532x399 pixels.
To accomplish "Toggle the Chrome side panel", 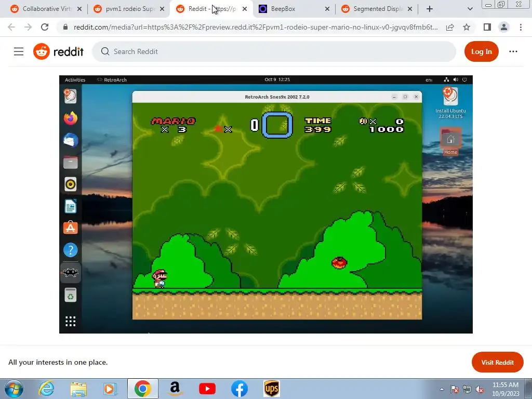I will pos(487,27).
